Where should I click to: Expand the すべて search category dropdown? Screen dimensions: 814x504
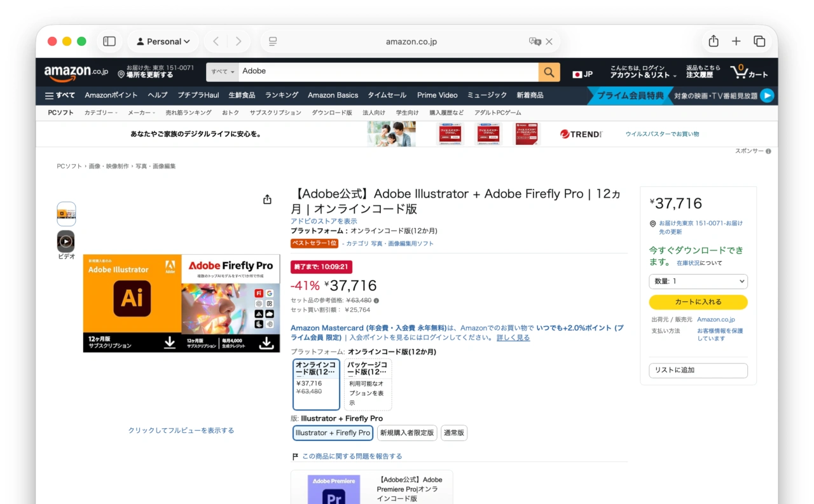click(x=223, y=72)
